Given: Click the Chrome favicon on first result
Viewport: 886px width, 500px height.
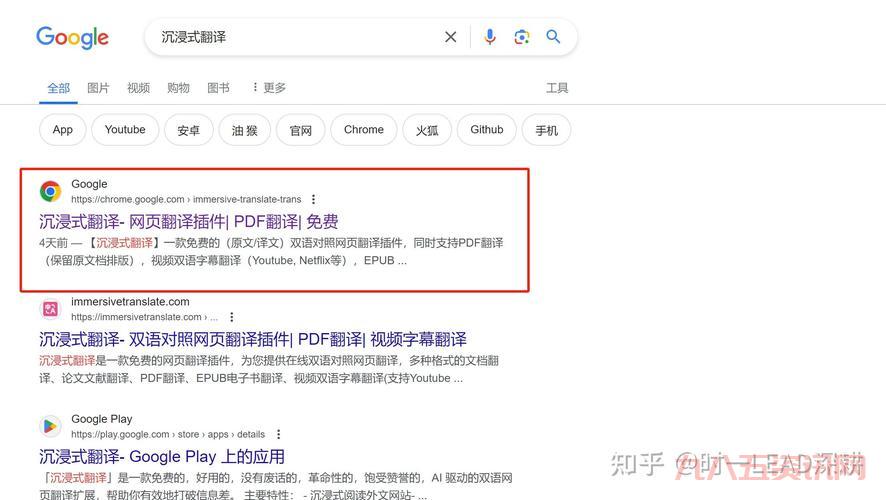Looking at the screenshot, I should [x=50, y=191].
